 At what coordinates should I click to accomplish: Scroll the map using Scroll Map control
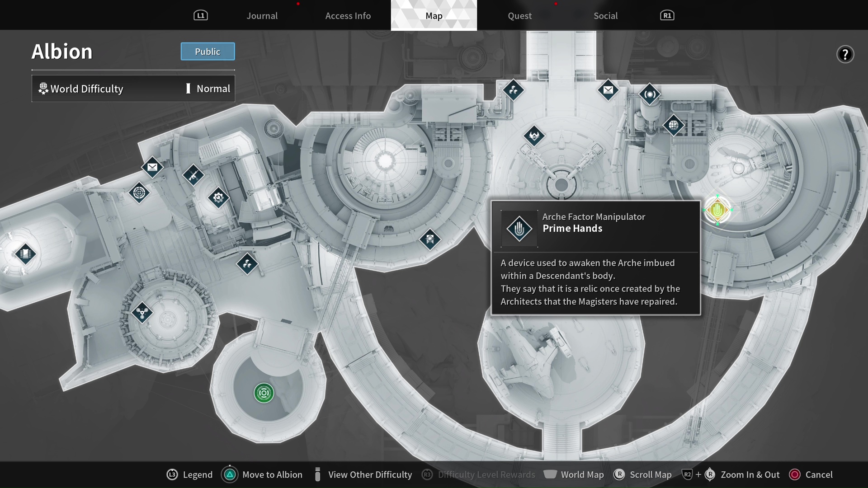(619, 474)
